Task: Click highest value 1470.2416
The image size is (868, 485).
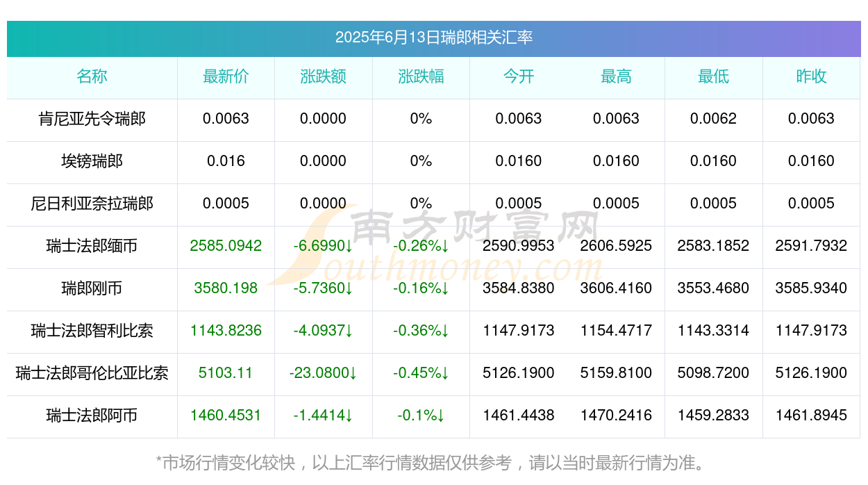Action: [616, 416]
